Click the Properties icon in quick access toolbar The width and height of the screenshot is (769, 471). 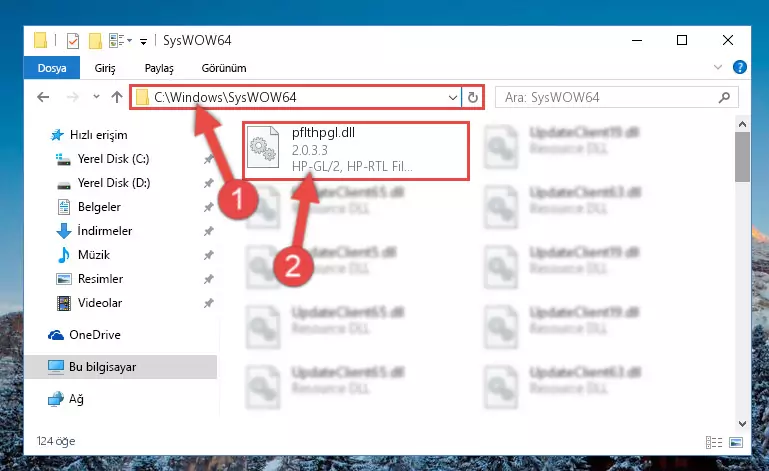click(73, 41)
